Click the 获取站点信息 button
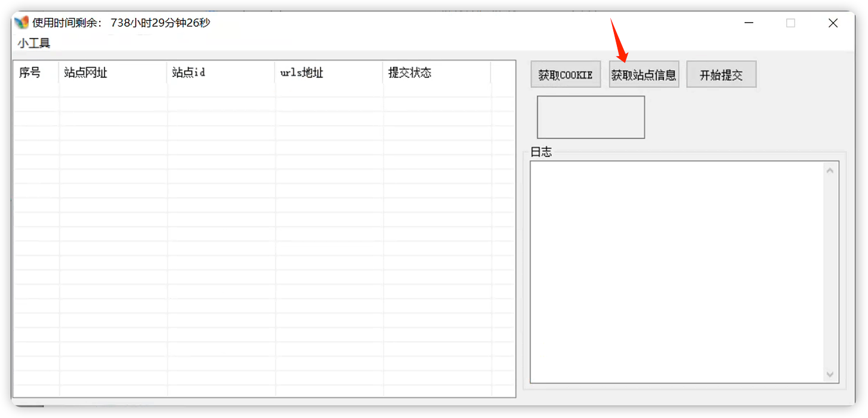868x418 pixels. pyautogui.click(x=644, y=75)
